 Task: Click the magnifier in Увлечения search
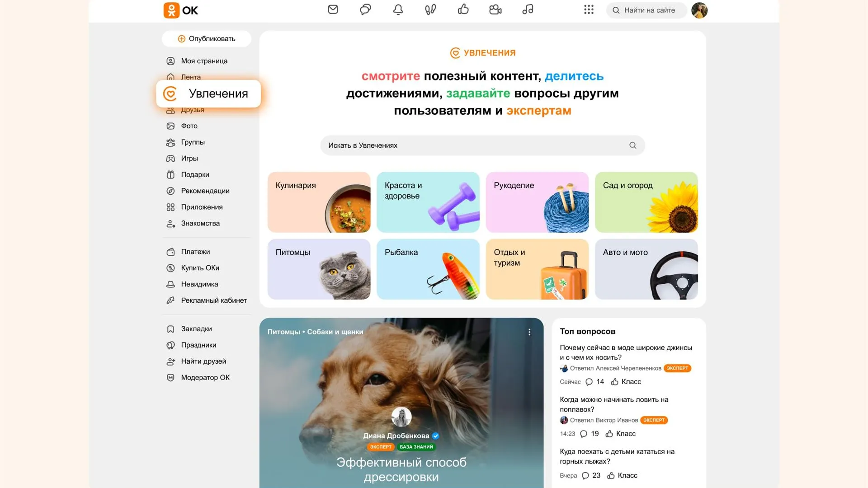(x=632, y=145)
